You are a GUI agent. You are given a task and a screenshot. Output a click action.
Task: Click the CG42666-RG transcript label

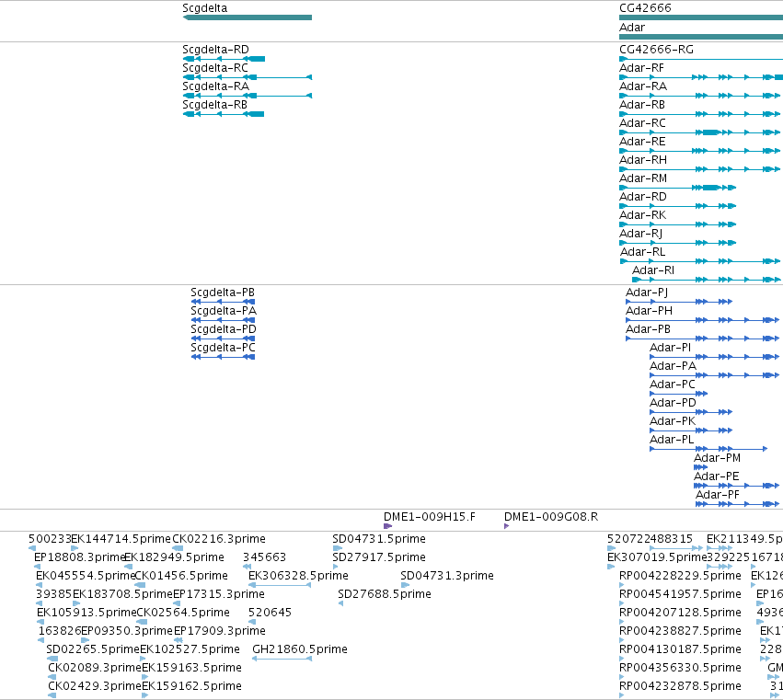click(x=656, y=50)
